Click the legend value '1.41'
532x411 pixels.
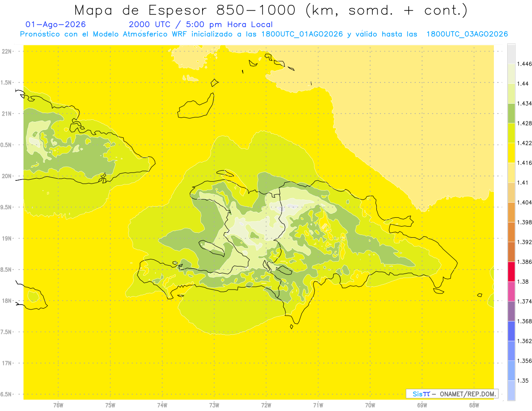(523, 183)
